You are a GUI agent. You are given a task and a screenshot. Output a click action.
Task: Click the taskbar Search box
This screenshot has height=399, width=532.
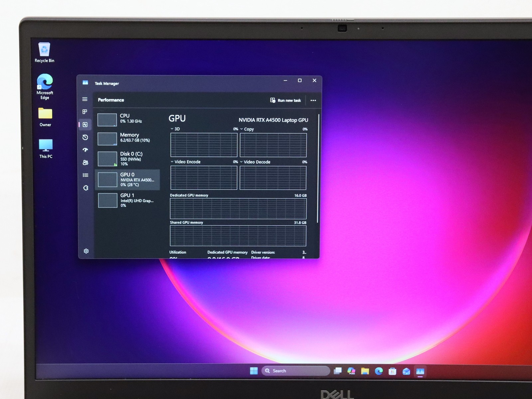(x=296, y=371)
